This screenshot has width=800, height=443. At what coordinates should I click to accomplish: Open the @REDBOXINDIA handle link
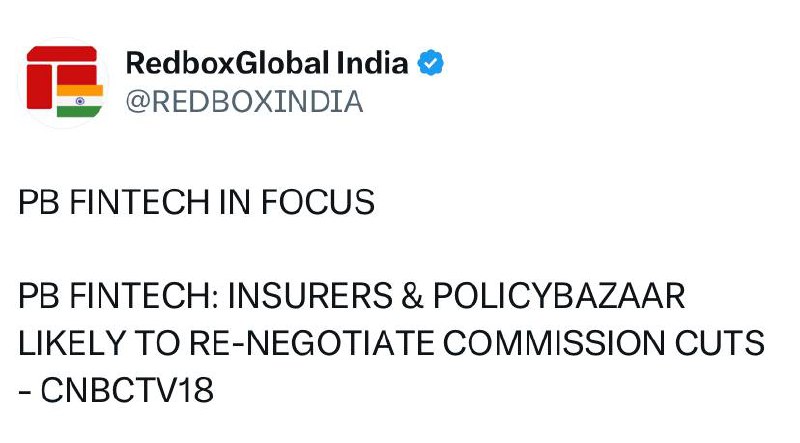coord(244,101)
